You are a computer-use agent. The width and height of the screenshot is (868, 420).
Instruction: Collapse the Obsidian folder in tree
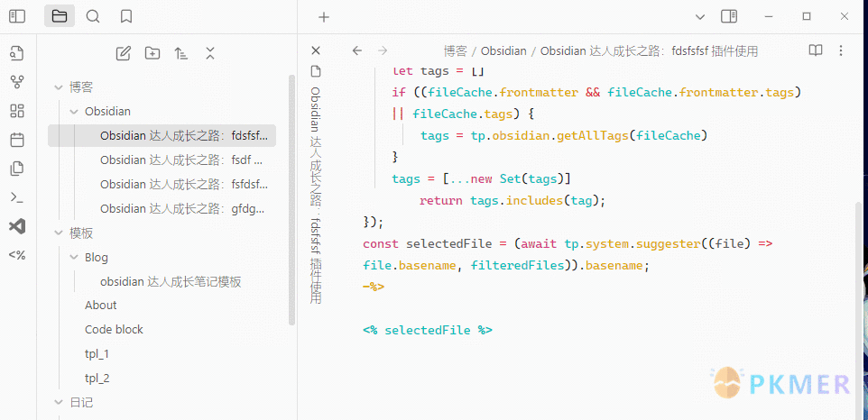pyautogui.click(x=74, y=112)
